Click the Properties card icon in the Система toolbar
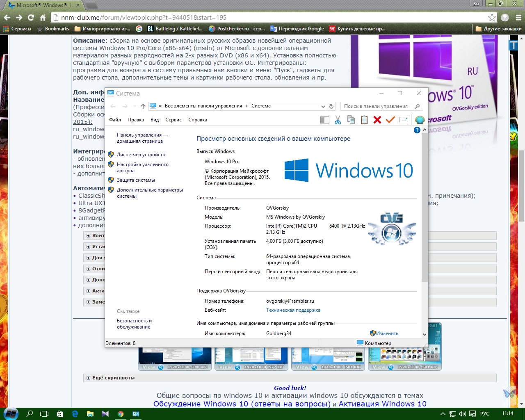The width and height of the screenshot is (525, 420). point(404,120)
